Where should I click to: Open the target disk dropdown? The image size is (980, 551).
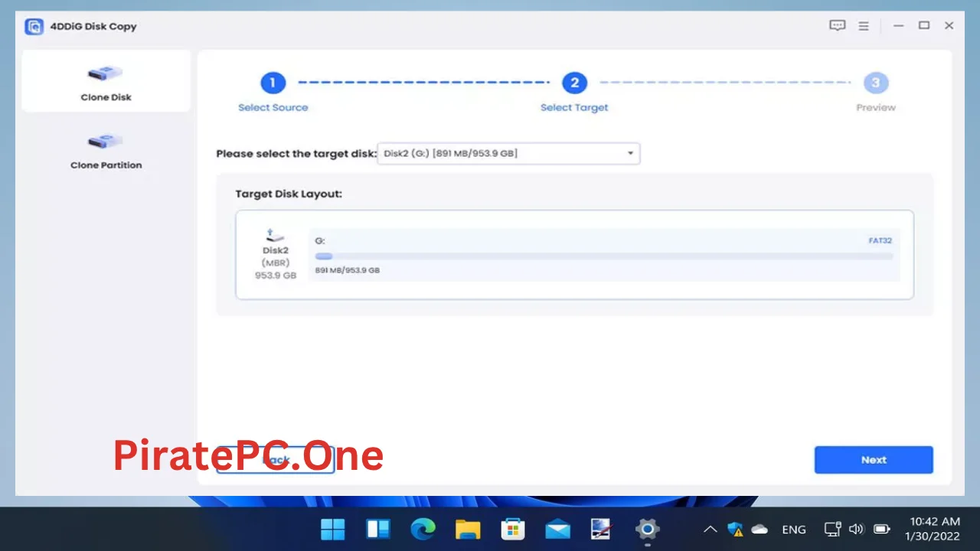(508, 153)
